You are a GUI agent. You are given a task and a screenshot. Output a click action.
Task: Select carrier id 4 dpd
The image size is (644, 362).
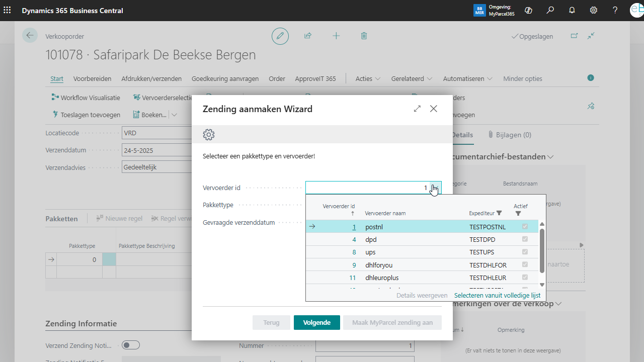(x=422, y=239)
